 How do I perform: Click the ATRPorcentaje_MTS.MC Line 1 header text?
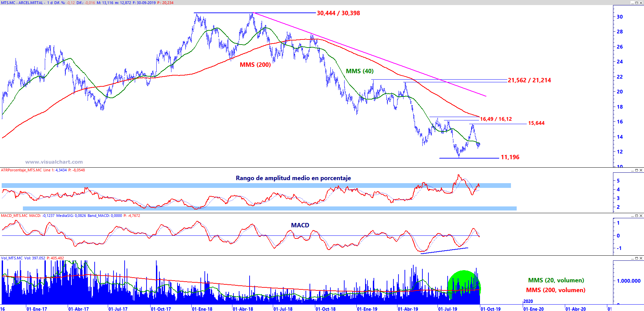43,170
